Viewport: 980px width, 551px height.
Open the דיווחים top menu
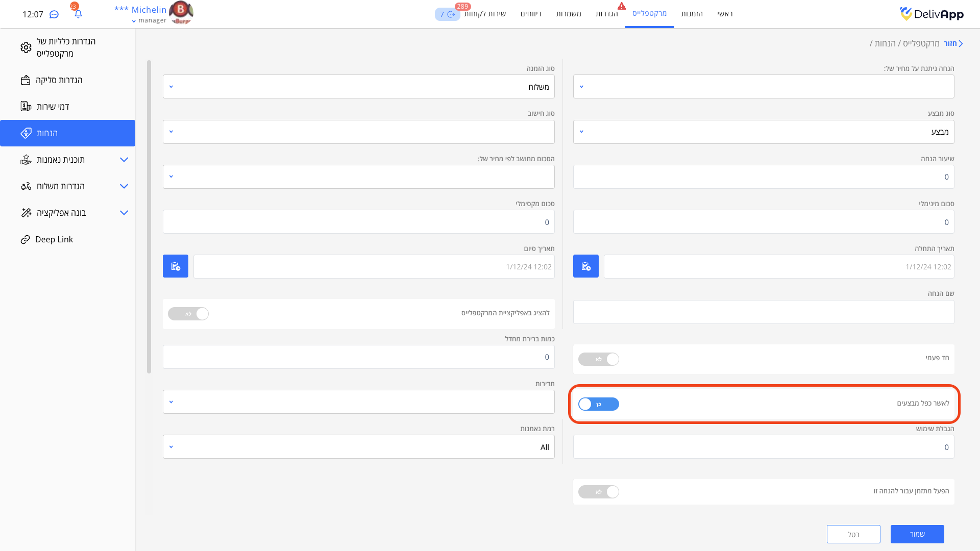coord(531,14)
